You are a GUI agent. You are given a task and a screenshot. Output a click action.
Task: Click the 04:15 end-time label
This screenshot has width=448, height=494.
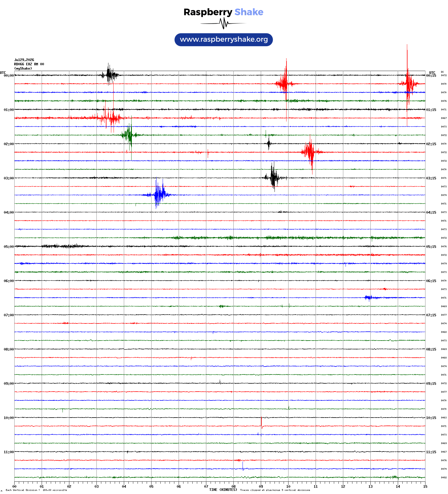pyautogui.click(x=431, y=212)
